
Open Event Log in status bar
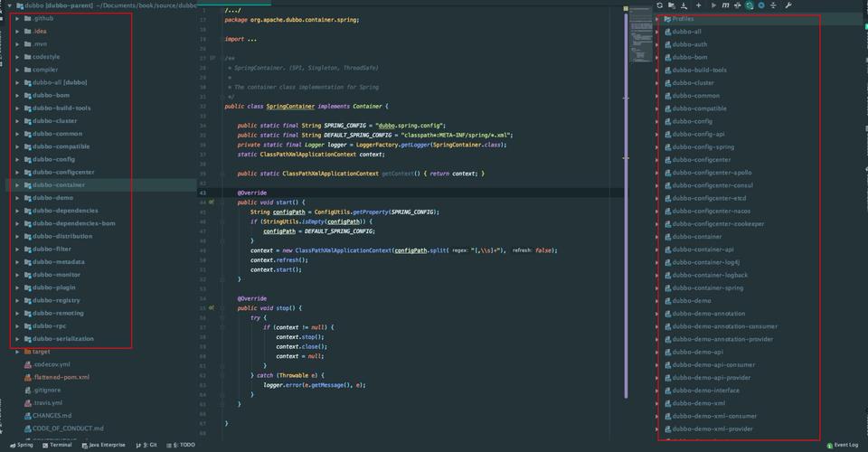[842, 445]
